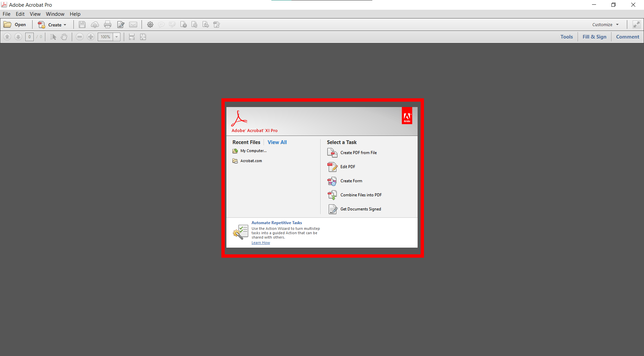Viewport: 644px width, 356px height.
Task: Click the fit page to window icon
Action: (x=143, y=37)
